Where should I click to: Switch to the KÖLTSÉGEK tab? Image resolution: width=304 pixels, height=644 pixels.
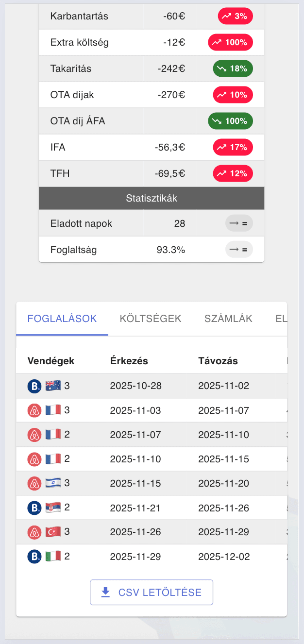click(x=150, y=318)
